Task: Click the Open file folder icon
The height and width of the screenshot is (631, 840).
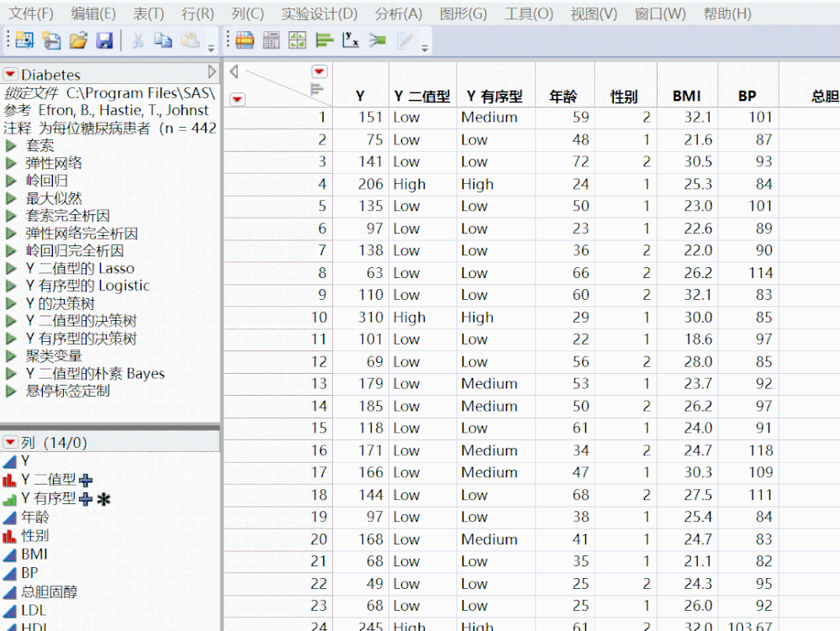Action: coord(78,40)
